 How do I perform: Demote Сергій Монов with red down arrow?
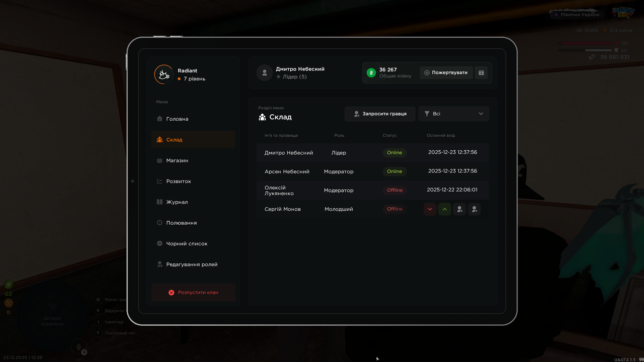click(x=430, y=209)
